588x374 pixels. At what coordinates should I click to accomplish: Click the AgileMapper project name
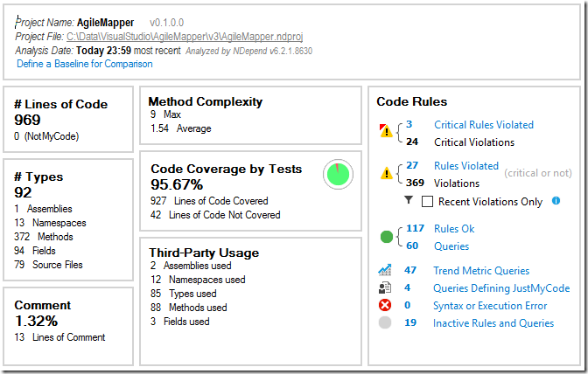click(105, 23)
